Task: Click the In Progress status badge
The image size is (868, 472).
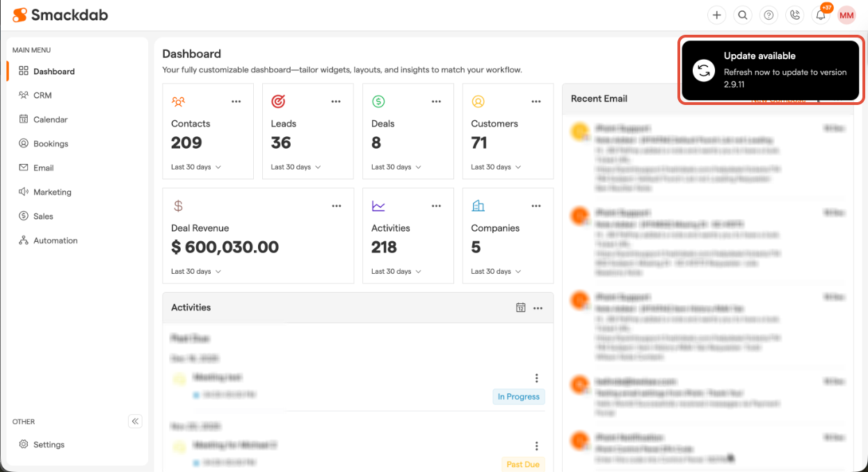Action: (518, 396)
